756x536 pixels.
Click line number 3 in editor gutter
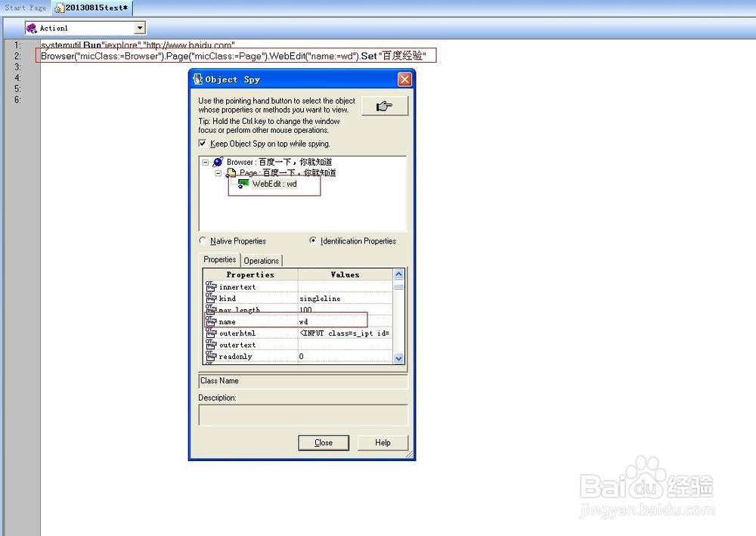tap(17, 67)
